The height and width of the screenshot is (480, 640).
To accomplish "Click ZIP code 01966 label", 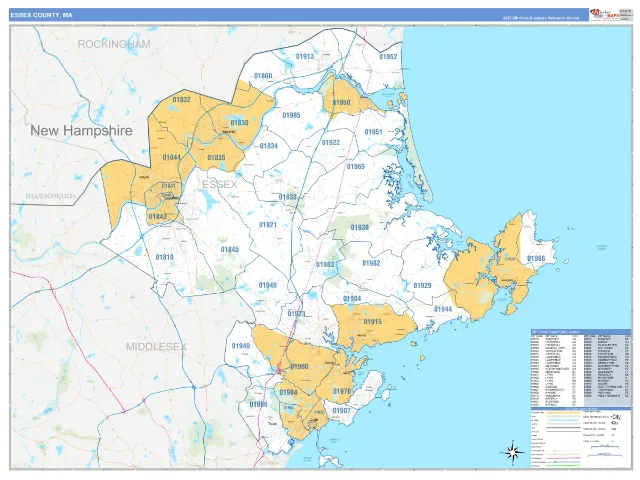I will pyautogui.click(x=536, y=258).
